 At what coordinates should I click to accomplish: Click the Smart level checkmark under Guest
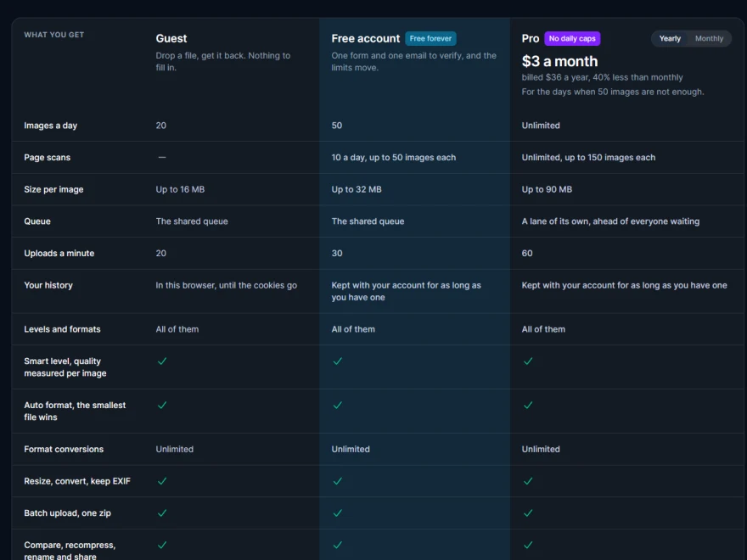point(162,361)
